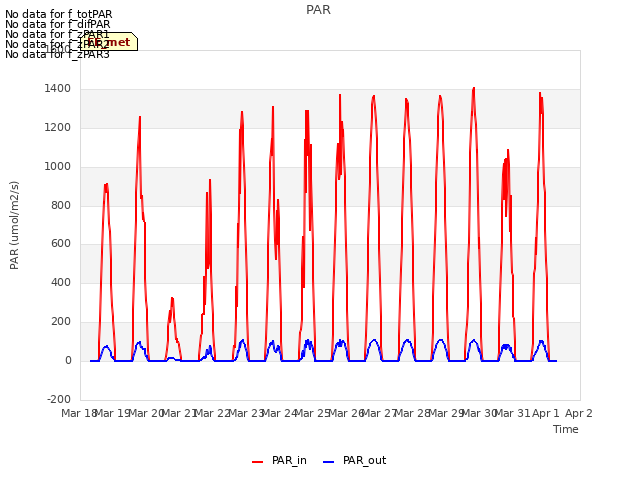The width and height of the screenshot is (640, 480).
Task: Click the 1400 y-axis tick label
Action: [58, 89]
